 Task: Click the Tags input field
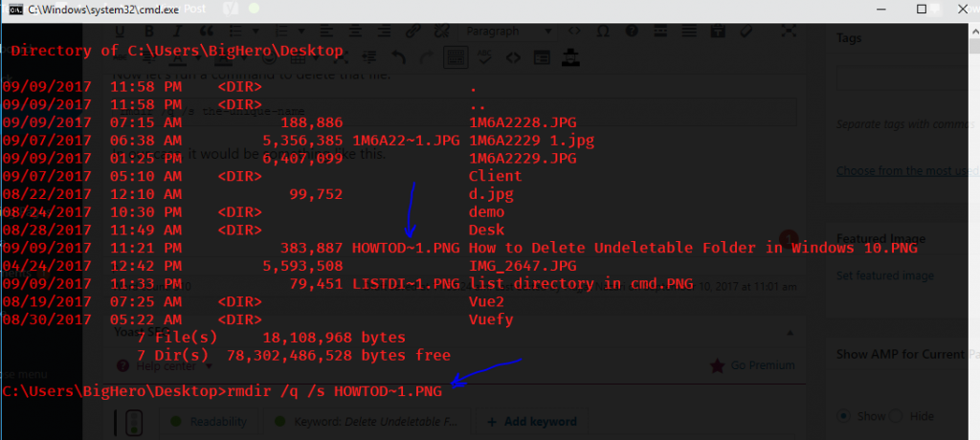coord(904,79)
